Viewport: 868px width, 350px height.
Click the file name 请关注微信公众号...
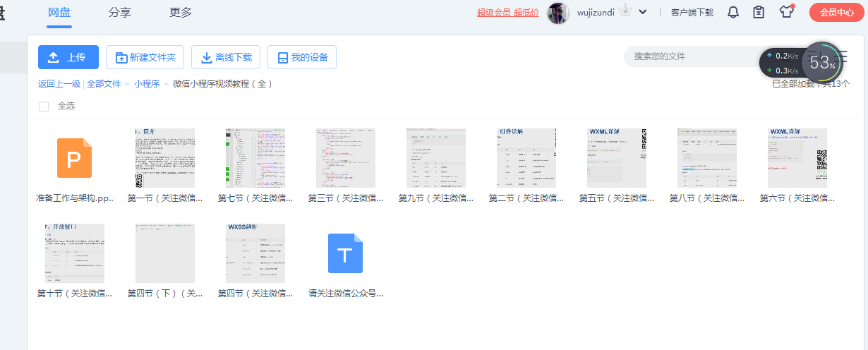pos(346,293)
